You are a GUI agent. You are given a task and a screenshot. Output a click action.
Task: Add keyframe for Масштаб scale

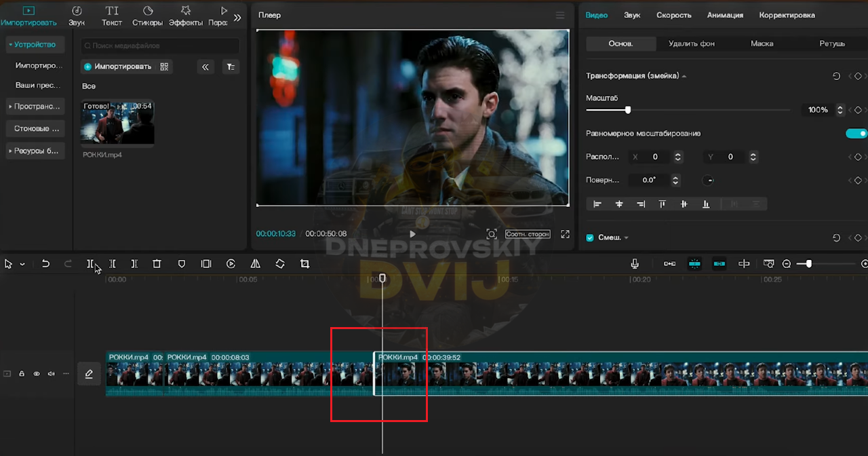[x=858, y=110]
